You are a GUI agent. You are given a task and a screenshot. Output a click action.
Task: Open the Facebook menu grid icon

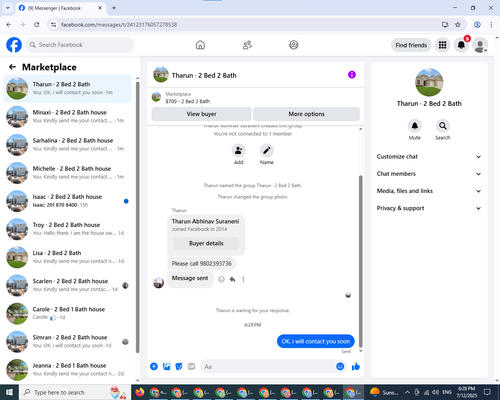(442, 45)
